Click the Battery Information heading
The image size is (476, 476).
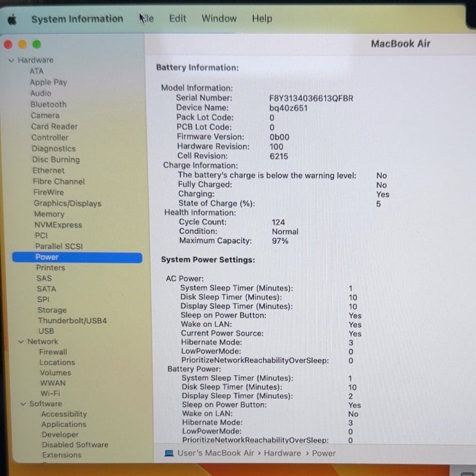click(197, 68)
